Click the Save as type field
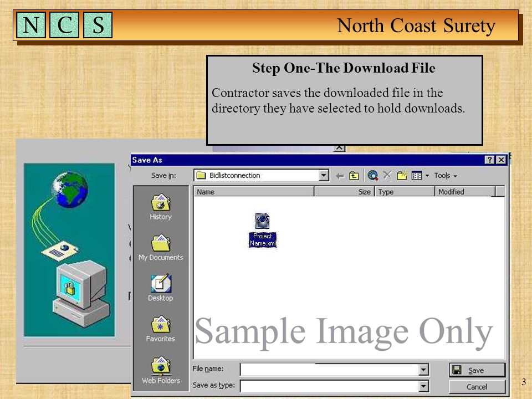Viewport: 532px width, 399px height. [329, 386]
